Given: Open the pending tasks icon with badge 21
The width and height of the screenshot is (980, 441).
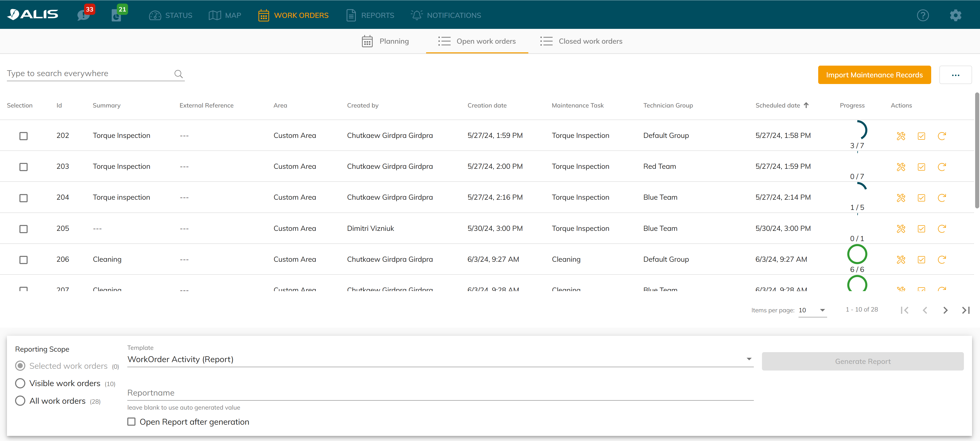Looking at the screenshot, I should pos(116,15).
